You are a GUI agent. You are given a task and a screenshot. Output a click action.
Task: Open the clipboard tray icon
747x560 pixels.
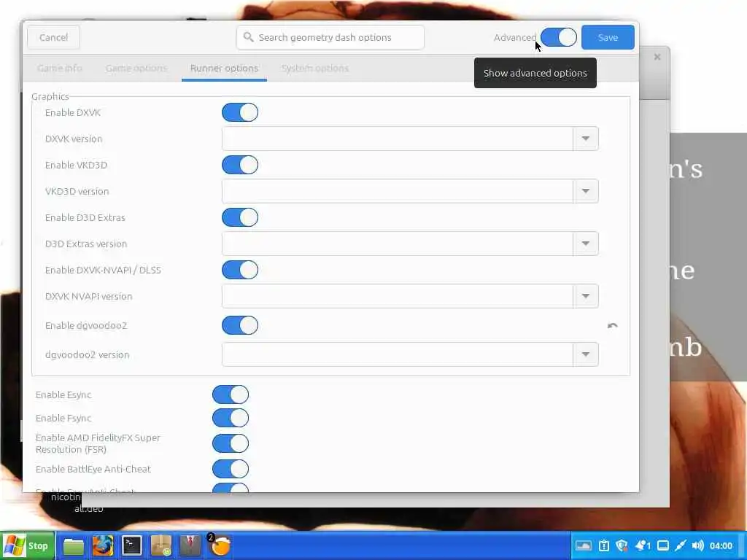[x=603, y=545]
